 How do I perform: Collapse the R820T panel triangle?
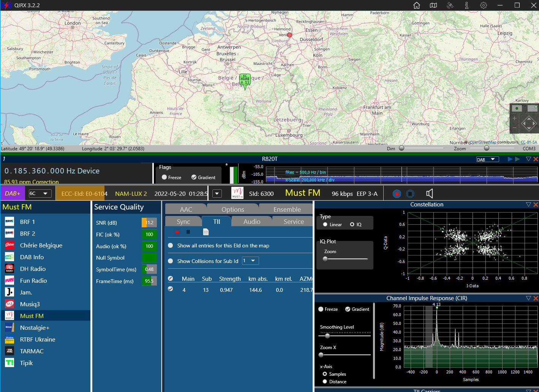point(528,159)
